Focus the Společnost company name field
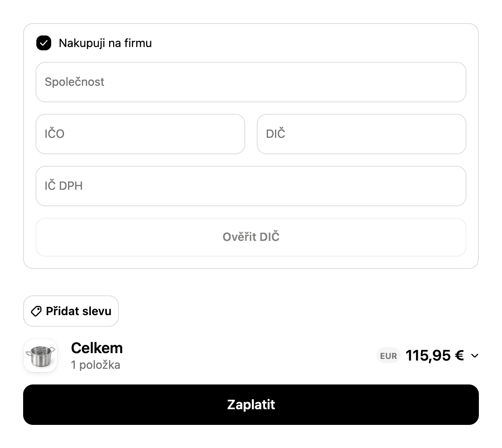 tap(251, 82)
